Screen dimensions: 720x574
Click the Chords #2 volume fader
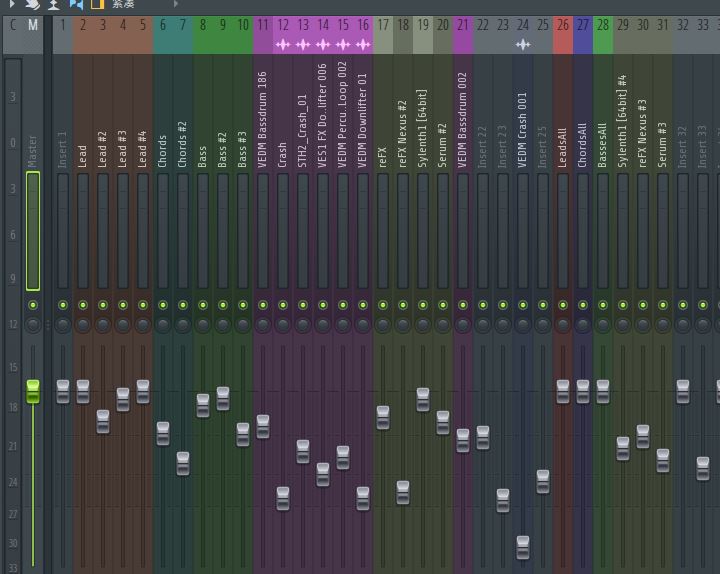coord(183,464)
